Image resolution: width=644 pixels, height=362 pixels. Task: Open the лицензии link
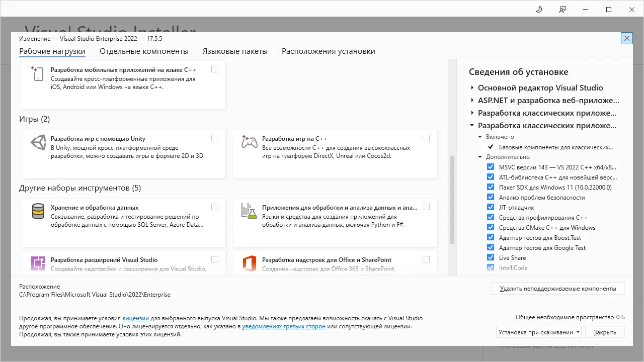(x=135, y=318)
